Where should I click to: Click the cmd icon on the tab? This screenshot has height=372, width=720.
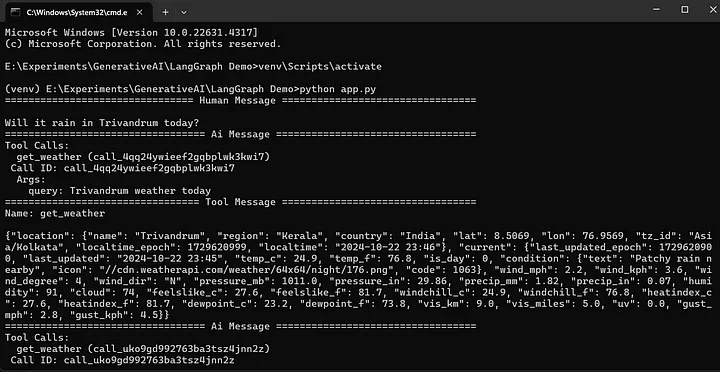(x=16, y=12)
